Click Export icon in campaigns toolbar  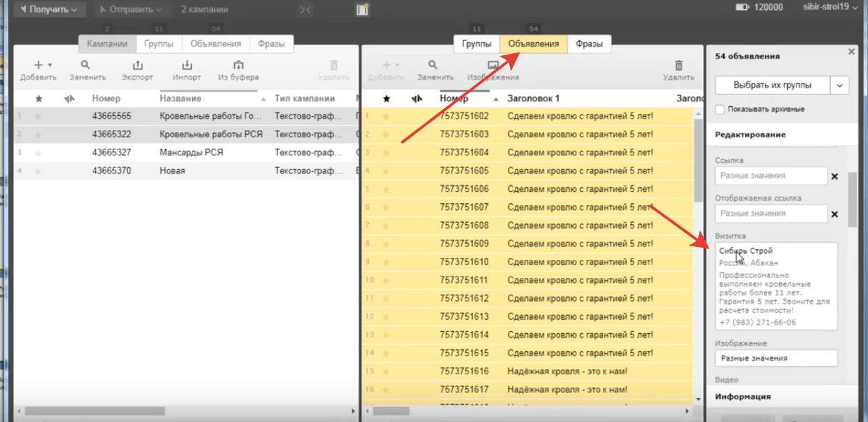[137, 66]
